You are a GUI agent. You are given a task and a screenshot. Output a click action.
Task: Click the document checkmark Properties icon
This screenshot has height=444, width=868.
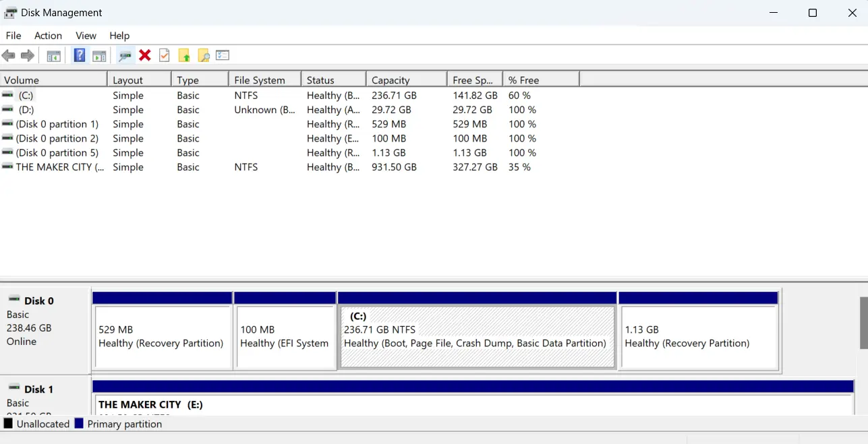coord(165,55)
